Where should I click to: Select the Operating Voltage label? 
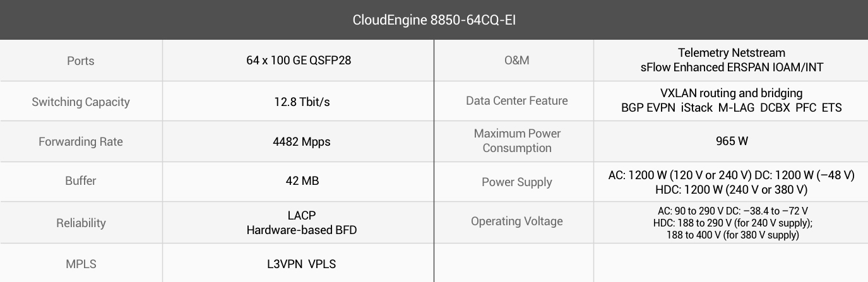(x=516, y=221)
